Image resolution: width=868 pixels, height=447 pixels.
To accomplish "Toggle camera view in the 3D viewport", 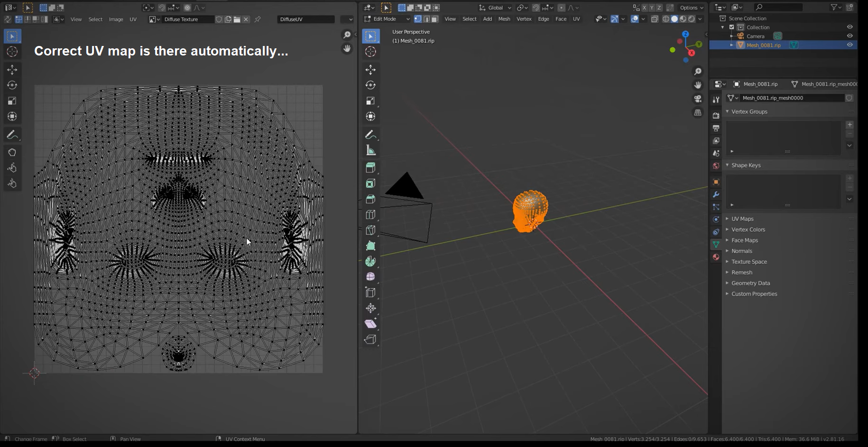I will click(698, 99).
